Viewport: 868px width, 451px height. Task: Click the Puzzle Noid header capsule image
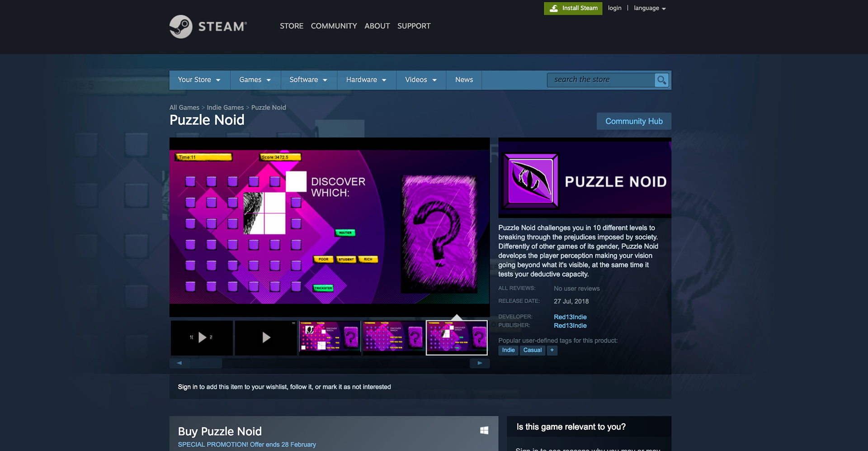[585, 178]
